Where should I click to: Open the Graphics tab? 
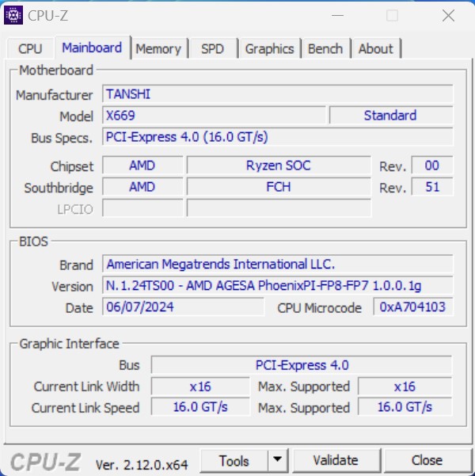269,48
